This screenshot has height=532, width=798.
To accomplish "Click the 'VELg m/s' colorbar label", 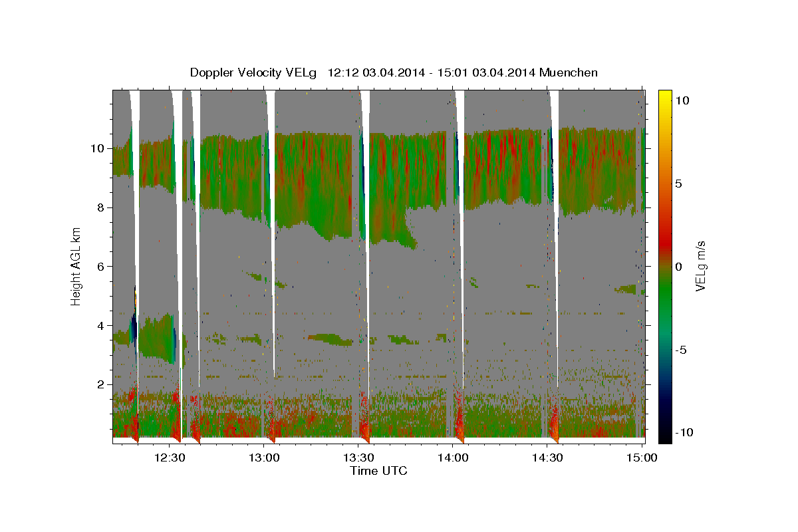I will [700, 266].
